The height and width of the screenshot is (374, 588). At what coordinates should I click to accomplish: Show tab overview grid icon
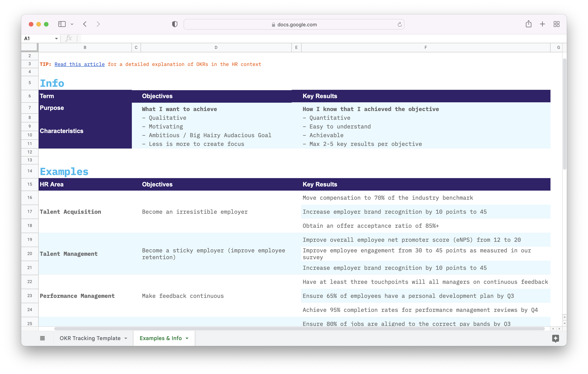coord(557,24)
